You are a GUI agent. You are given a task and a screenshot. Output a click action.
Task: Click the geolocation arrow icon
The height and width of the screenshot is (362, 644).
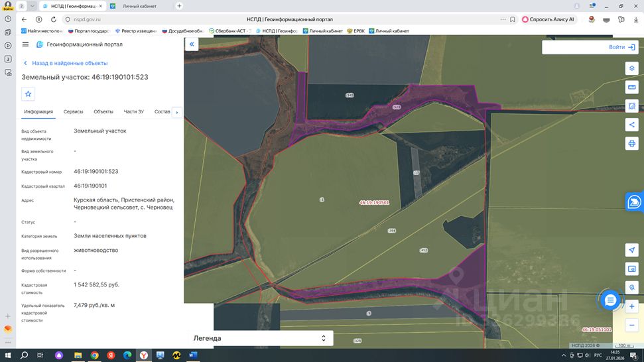tap(631, 250)
